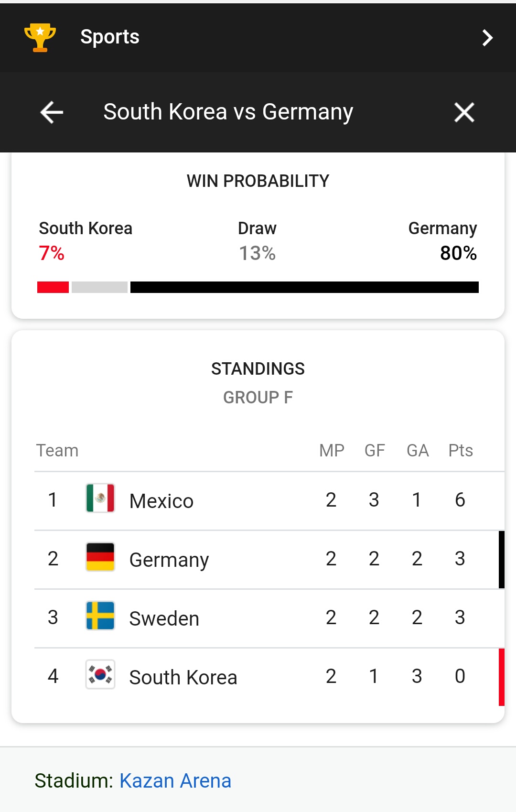Click the South Korea flag icon
516x812 pixels.
(x=100, y=674)
